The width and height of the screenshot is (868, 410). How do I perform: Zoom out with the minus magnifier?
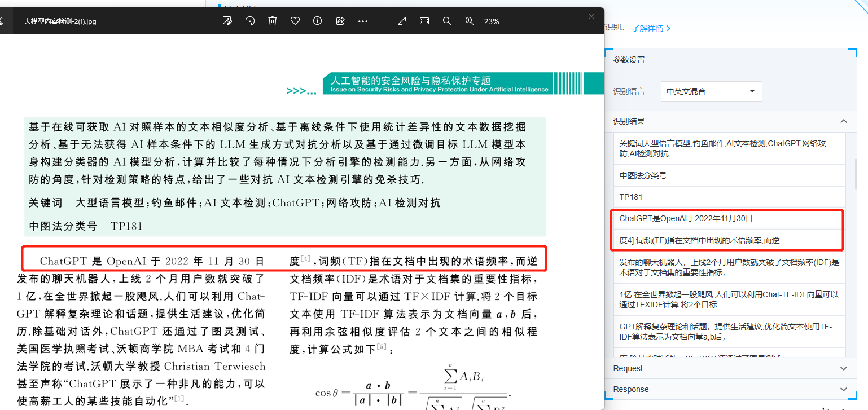tap(447, 21)
